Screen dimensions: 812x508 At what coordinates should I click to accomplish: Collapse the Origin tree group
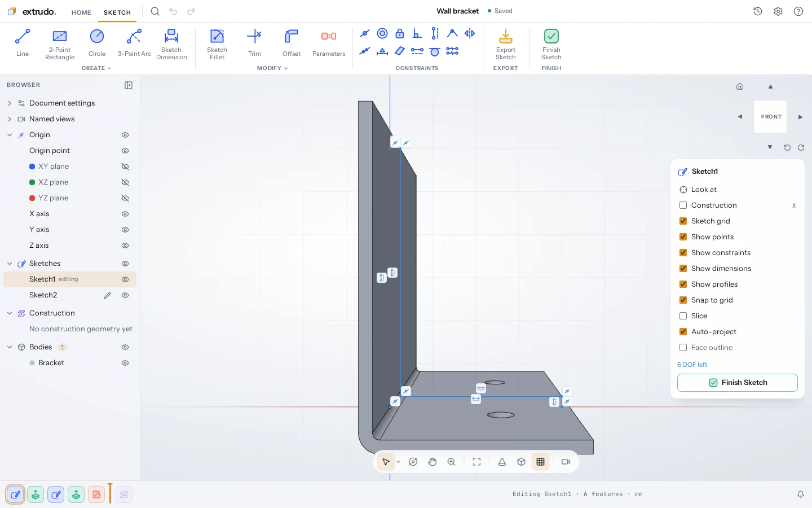10,135
